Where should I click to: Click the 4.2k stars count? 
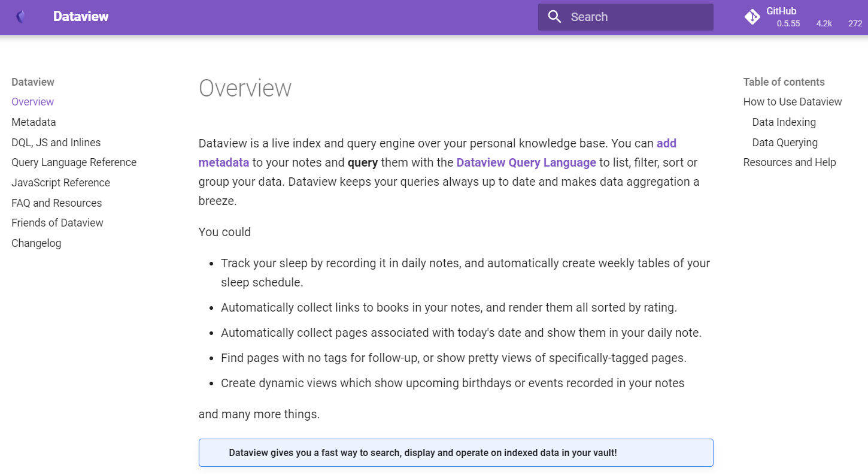[x=824, y=23]
